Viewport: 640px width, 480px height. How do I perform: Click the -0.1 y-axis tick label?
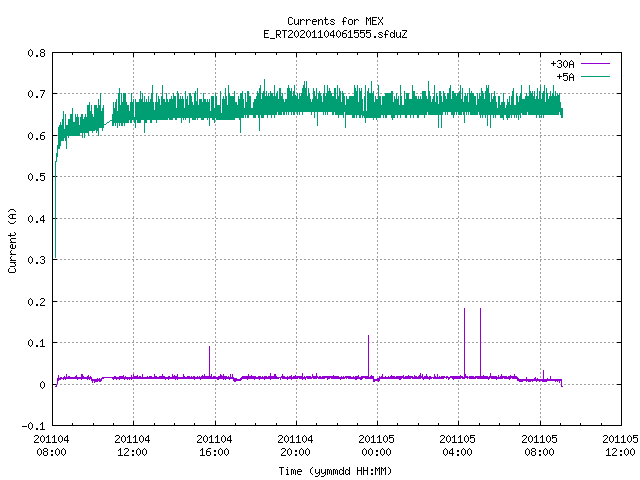(x=33, y=426)
